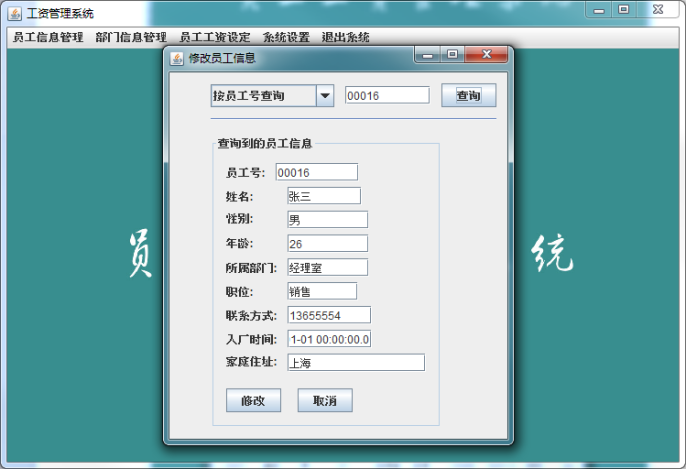The image size is (687, 470).
Task: Click the 姓名 field showing 张三
Action: pos(324,196)
